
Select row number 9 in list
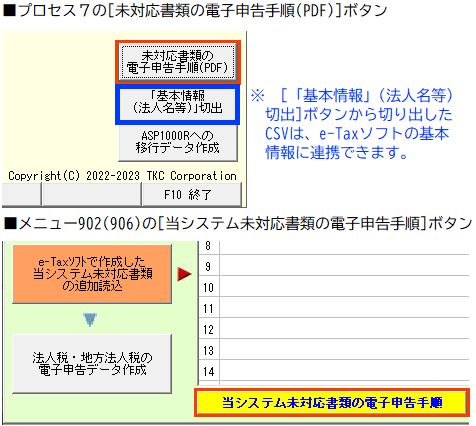[x=334, y=265]
